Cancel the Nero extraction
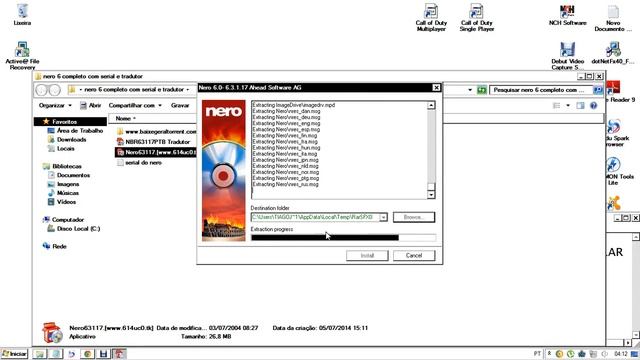 click(414, 256)
